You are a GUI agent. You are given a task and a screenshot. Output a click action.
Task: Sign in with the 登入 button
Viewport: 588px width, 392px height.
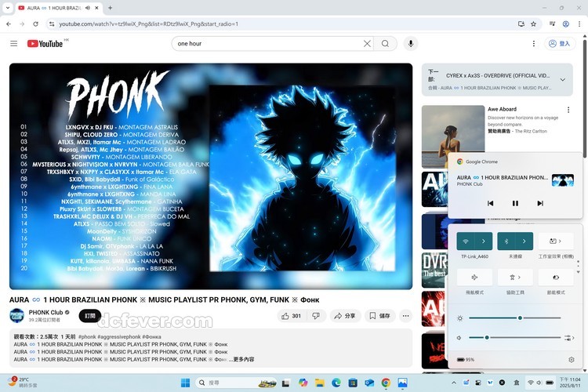pyautogui.click(x=560, y=44)
